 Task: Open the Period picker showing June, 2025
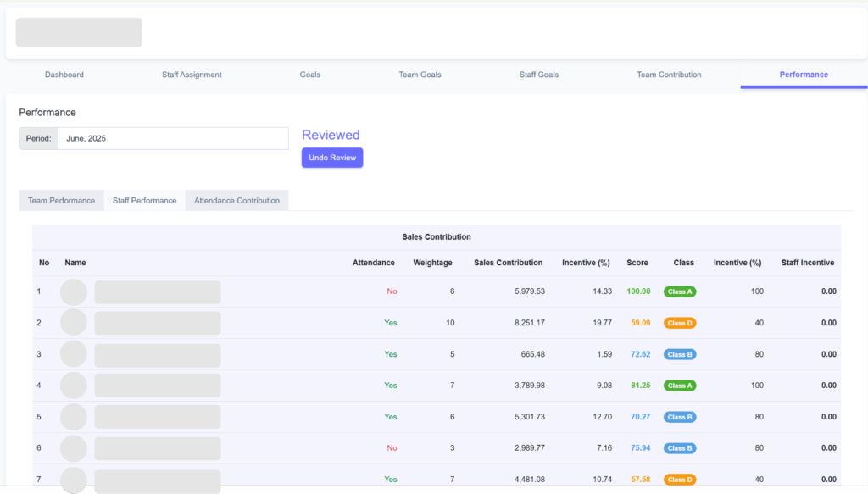(x=173, y=138)
